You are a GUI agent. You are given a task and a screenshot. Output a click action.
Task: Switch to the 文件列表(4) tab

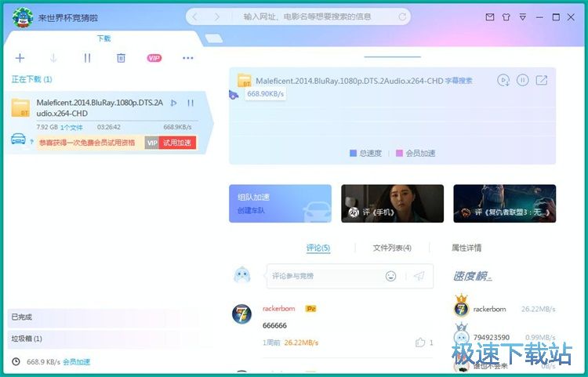coord(391,248)
